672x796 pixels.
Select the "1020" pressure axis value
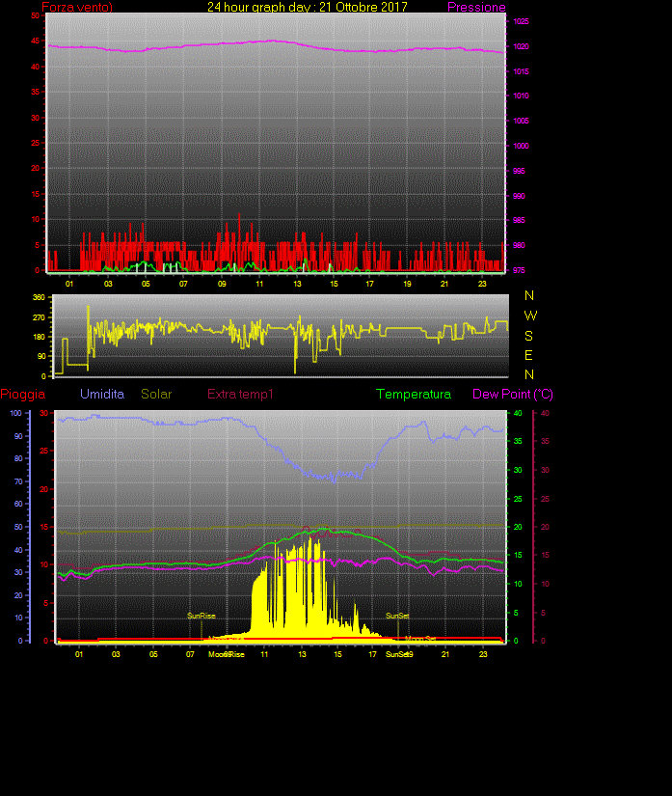tap(521, 46)
